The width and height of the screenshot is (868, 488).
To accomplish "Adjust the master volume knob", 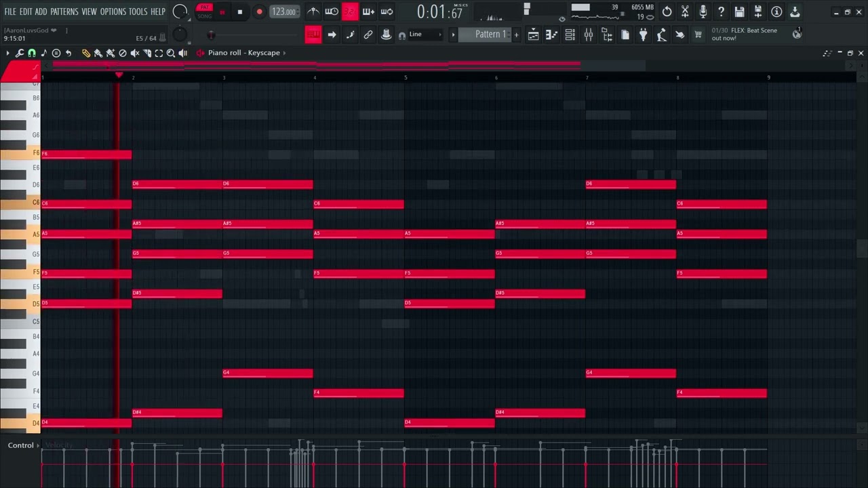I will pos(180,12).
